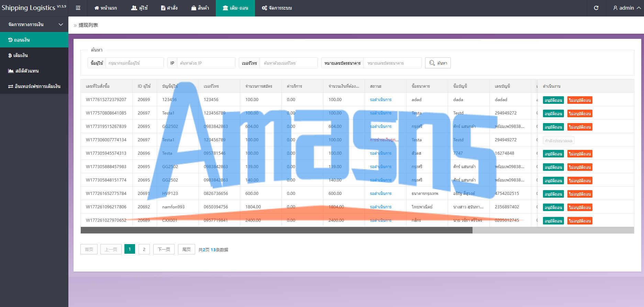This screenshot has height=307, width=644.
Task: Collapse the จัดการทางการเงิน sidebar section
Action: 34,24
